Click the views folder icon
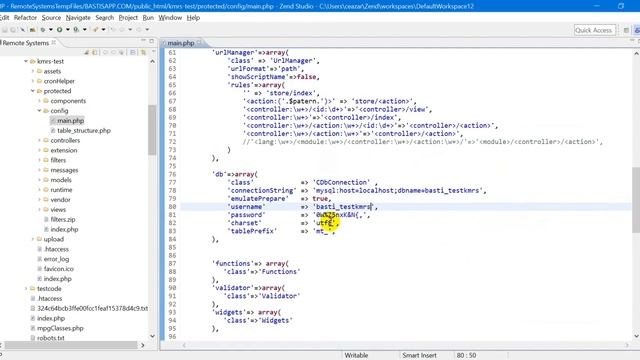Image resolution: width=640 pixels, height=360 pixels. click(46, 209)
